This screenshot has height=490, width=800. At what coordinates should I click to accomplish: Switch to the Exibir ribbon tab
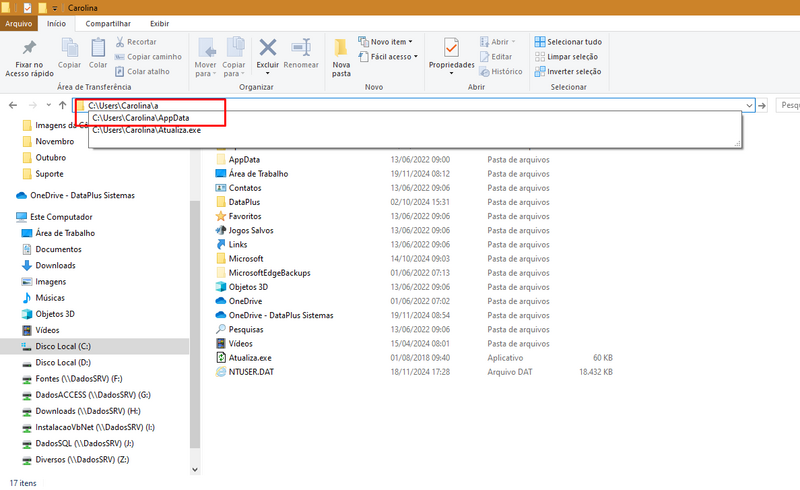point(159,23)
